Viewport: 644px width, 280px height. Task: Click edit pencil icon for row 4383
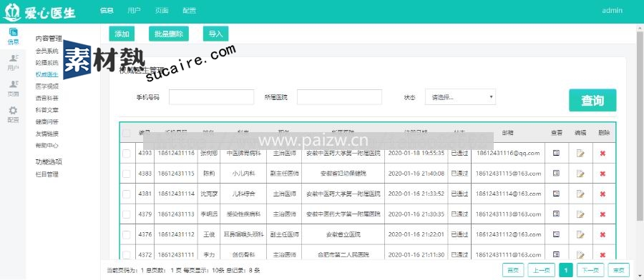(580, 174)
